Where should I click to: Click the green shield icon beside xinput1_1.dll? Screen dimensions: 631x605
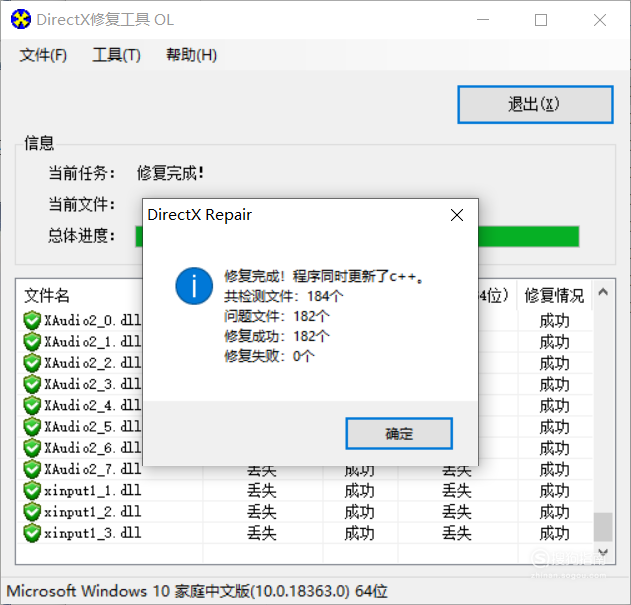click(32, 491)
